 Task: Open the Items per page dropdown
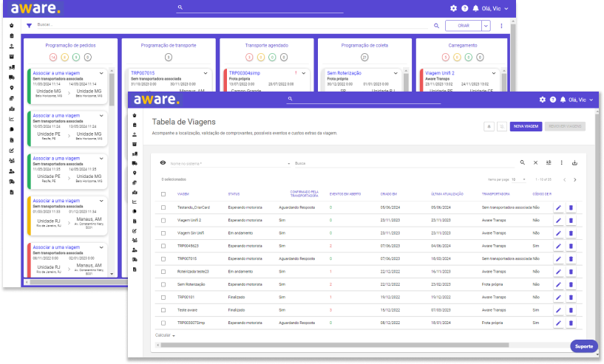tap(518, 179)
